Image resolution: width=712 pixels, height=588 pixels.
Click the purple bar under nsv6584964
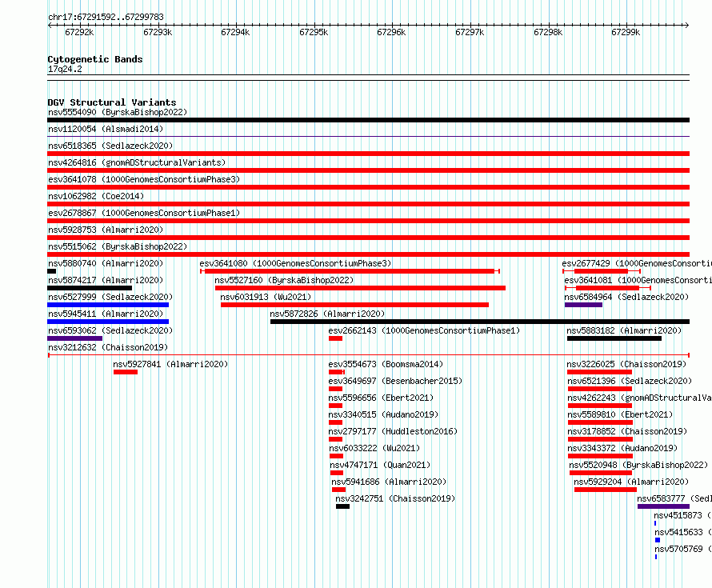click(583, 305)
